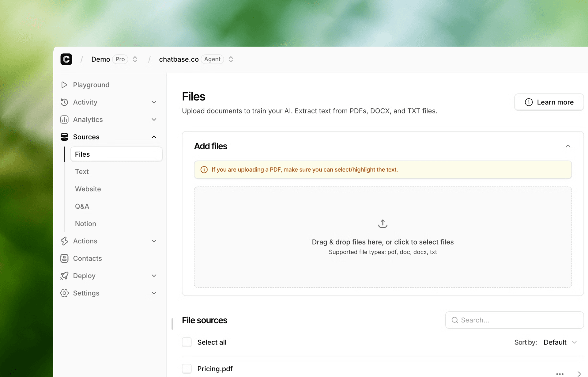The image size is (588, 377).
Task: Click the Pricing.pdf file name
Action: (x=215, y=369)
